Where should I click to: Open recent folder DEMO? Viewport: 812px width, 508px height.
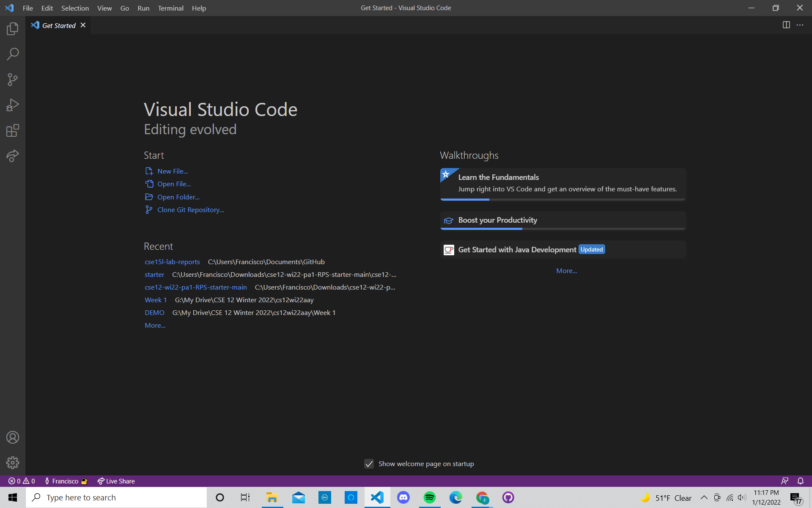(154, 312)
